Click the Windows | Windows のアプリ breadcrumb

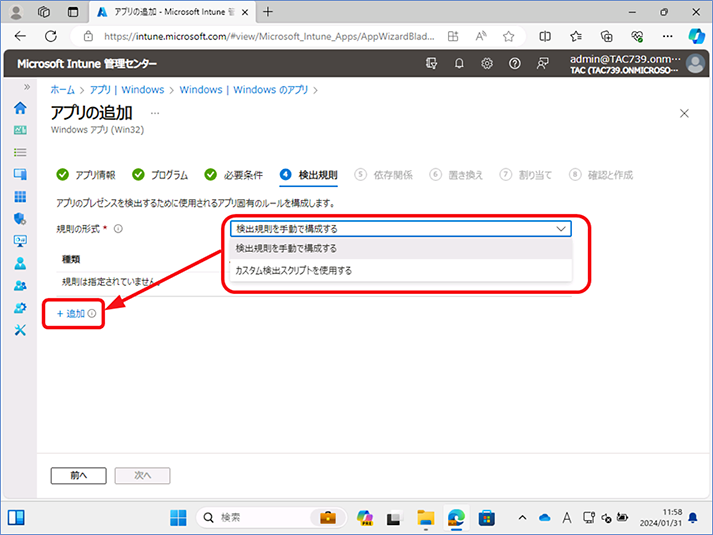tap(244, 90)
